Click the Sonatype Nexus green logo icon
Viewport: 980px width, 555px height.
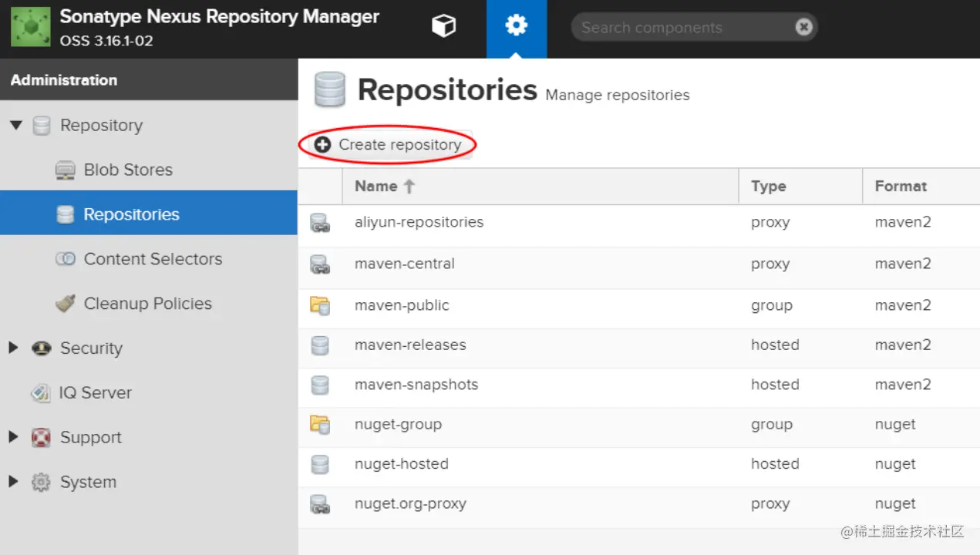(x=30, y=27)
